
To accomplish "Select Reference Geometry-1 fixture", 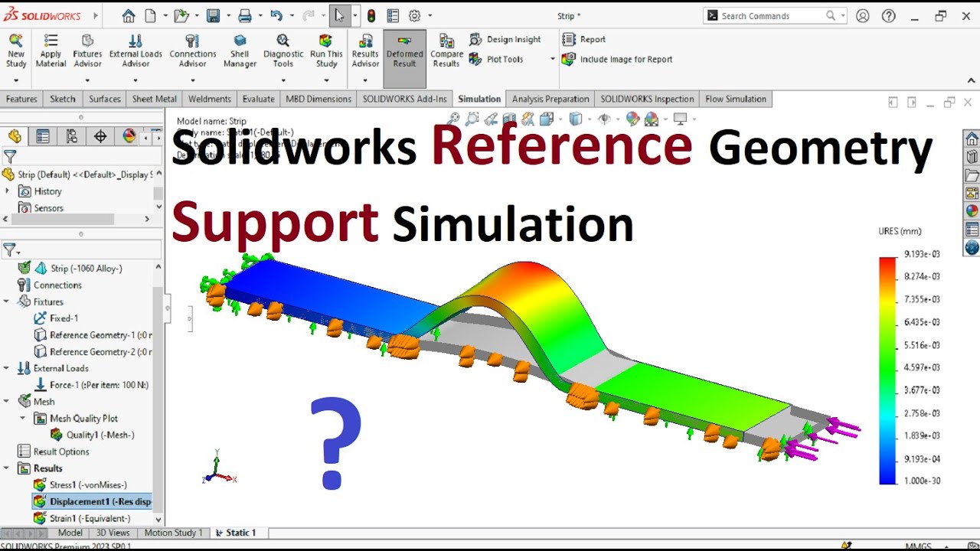I will (x=93, y=335).
